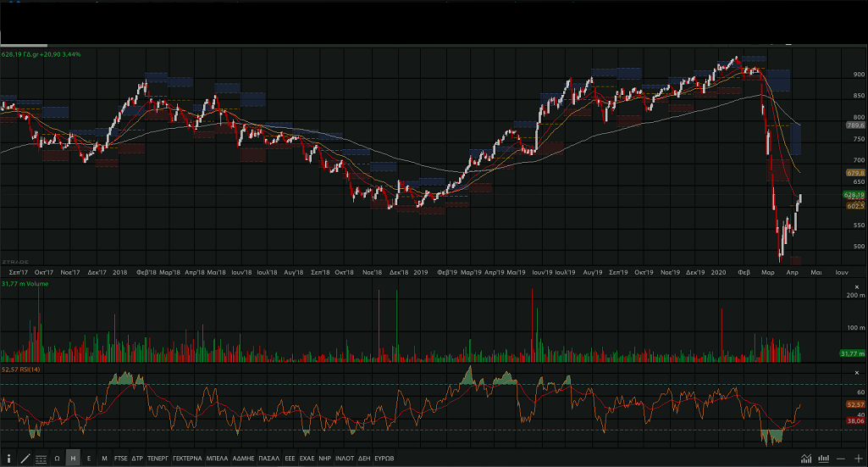Open the data table view icon
The height and width of the screenshot is (467, 868).
pyautogui.click(x=41, y=459)
